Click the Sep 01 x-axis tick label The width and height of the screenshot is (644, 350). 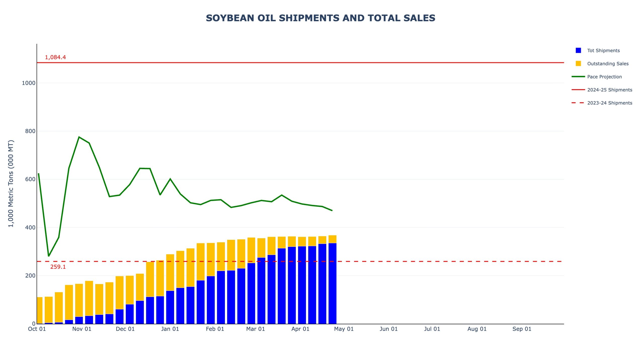click(522, 329)
